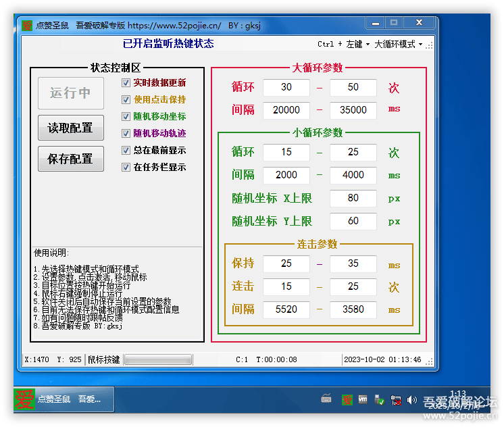Image resolution: width=504 pixels, height=427 pixels.
Task: Click the random coordinate X limit field 80
Action: point(353,198)
